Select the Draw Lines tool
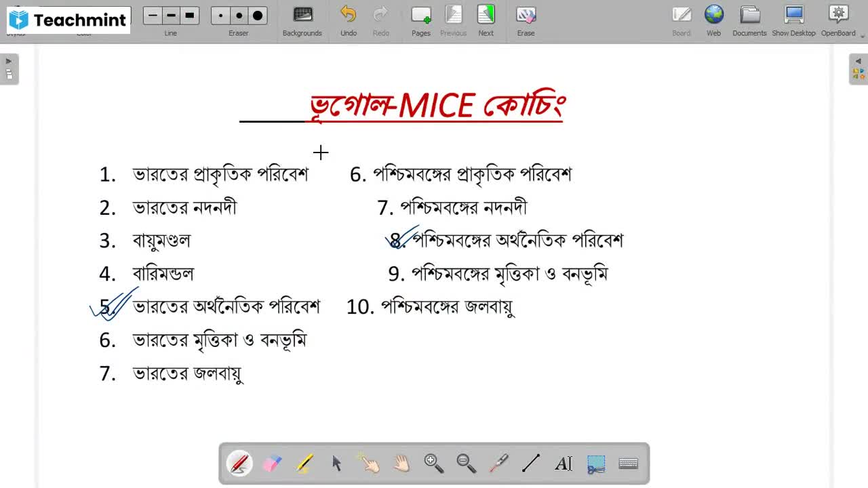This screenshot has height=488, width=868. tap(531, 464)
